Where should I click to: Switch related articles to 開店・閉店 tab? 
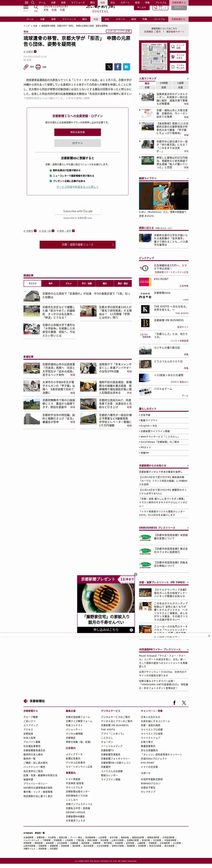pos(123,283)
